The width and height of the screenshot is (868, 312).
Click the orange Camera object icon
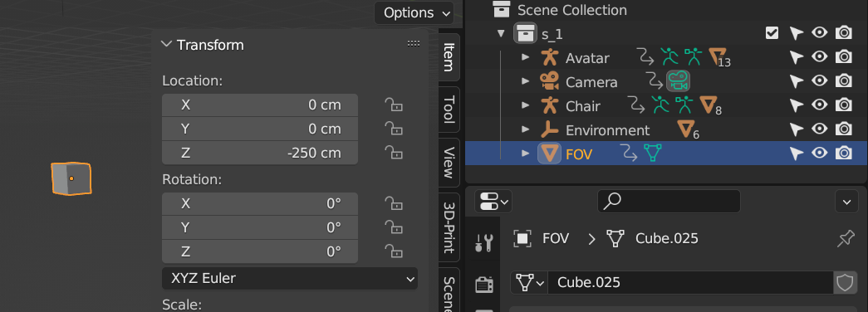(549, 82)
